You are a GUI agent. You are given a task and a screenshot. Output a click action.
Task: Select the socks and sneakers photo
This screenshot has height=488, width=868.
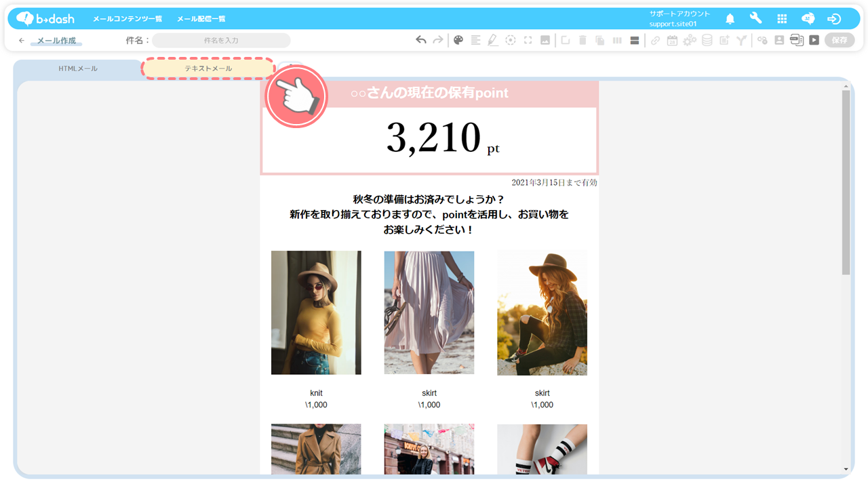click(x=542, y=449)
